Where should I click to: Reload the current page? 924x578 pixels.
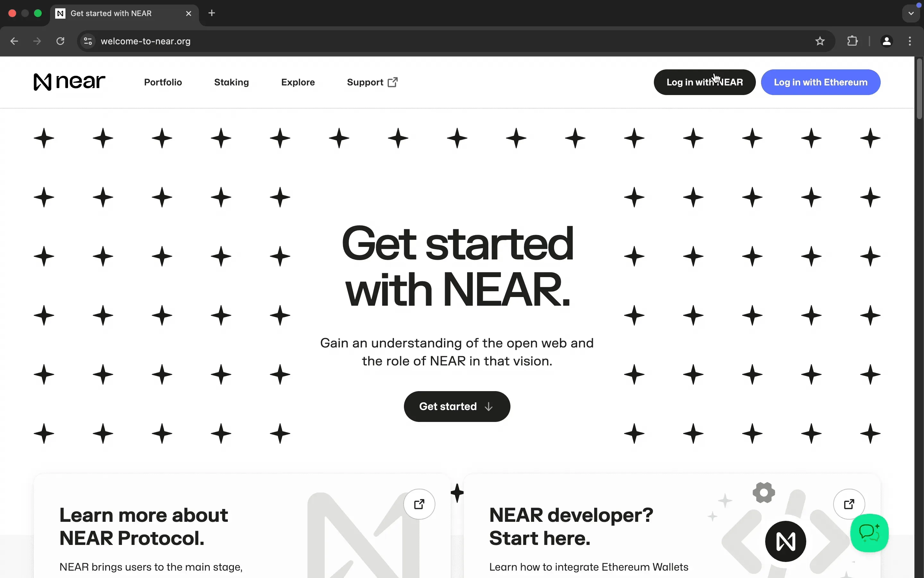(x=60, y=41)
